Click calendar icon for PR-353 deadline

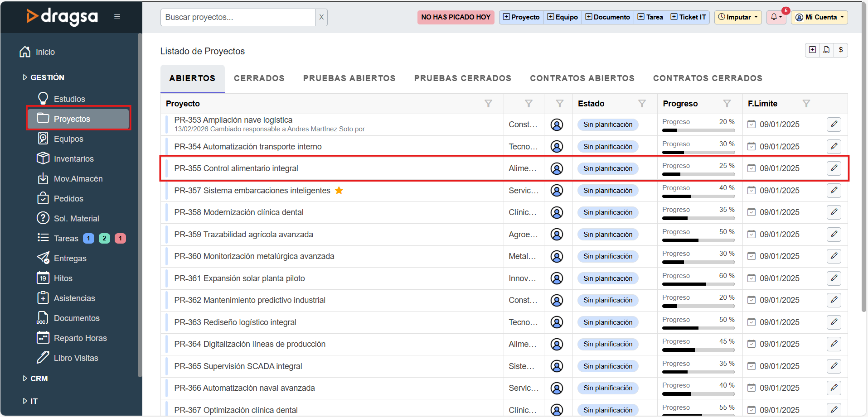coord(751,125)
